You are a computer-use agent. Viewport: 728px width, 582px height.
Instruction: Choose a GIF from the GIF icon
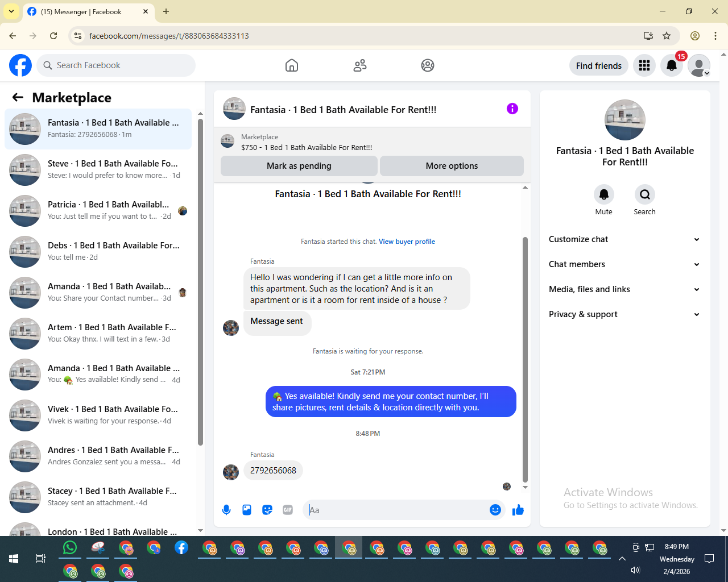click(x=288, y=510)
